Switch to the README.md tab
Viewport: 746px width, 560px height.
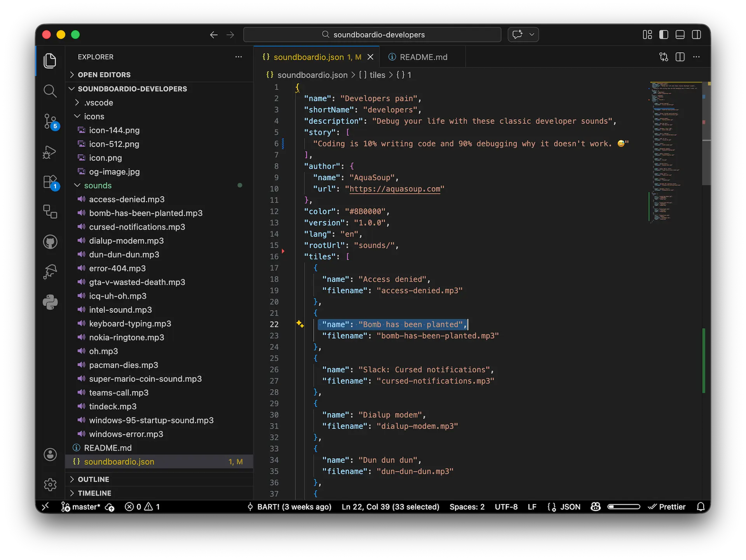pyautogui.click(x=423, y=57)
